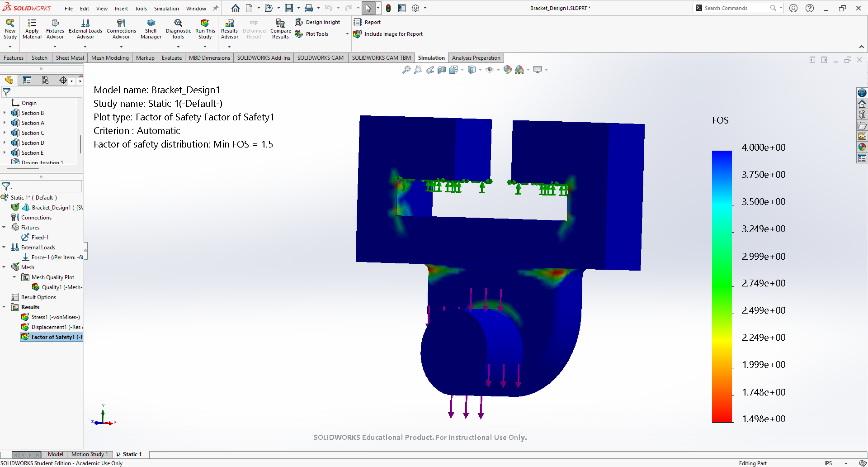
Task: Open the ConfigurationManager tab icon
Action: point(45,81)
